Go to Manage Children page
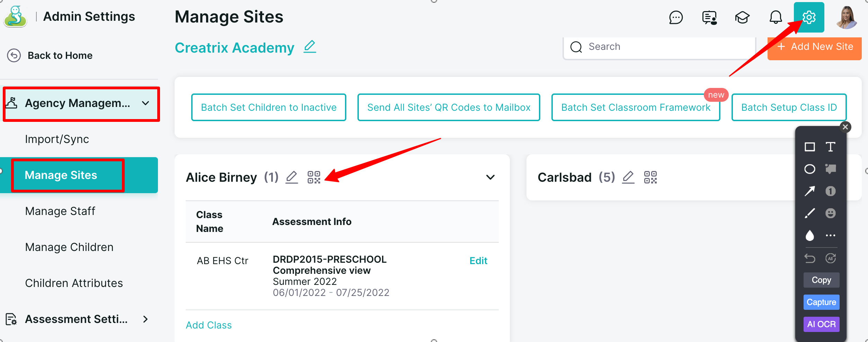This screenshot has height=342, width=868. point(69,247)
